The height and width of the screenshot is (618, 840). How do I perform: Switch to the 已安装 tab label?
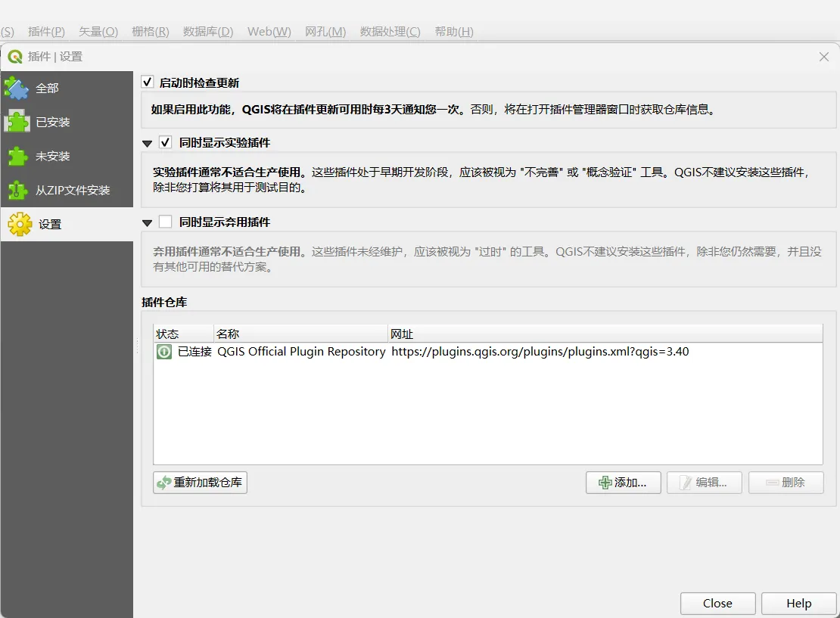pos(52,122)
